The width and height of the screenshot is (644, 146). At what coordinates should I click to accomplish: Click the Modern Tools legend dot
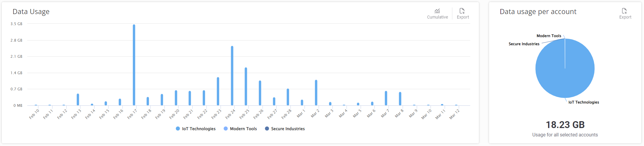[x=226, y=129]
